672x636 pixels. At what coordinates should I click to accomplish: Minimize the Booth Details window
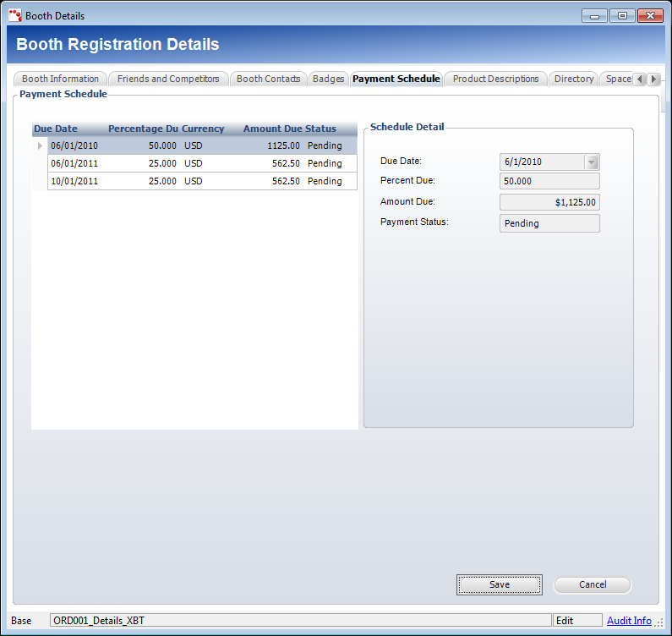coord(594,16)
